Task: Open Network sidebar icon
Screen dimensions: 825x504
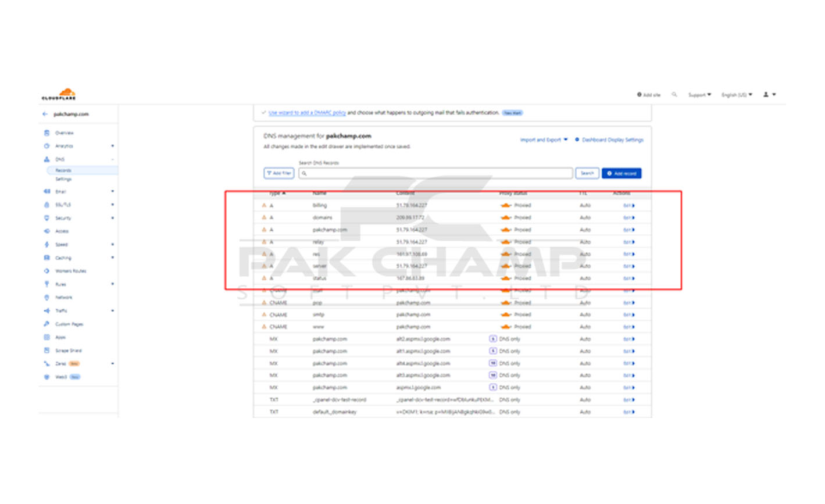Action: click(x=47, y=297)
